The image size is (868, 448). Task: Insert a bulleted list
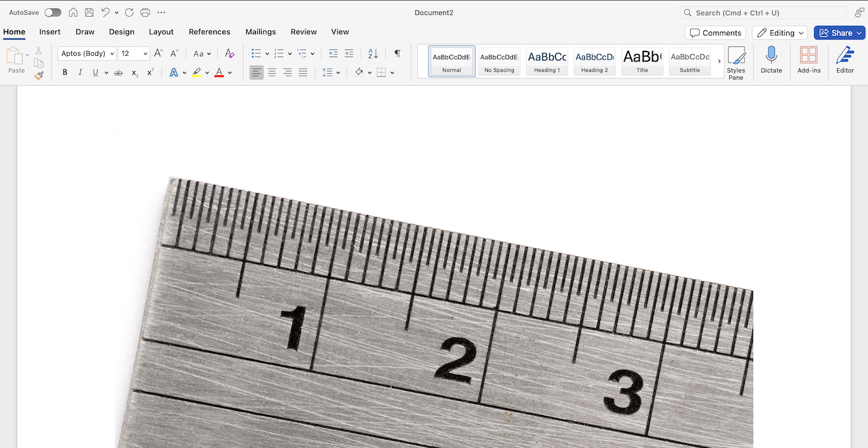click(256, 53)
